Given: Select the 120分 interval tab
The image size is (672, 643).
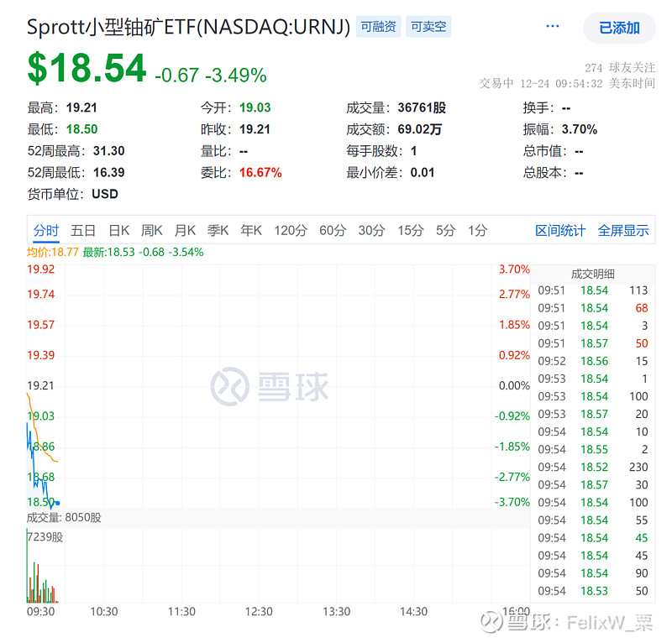Looking at the screenshot, I should (291, 231).
